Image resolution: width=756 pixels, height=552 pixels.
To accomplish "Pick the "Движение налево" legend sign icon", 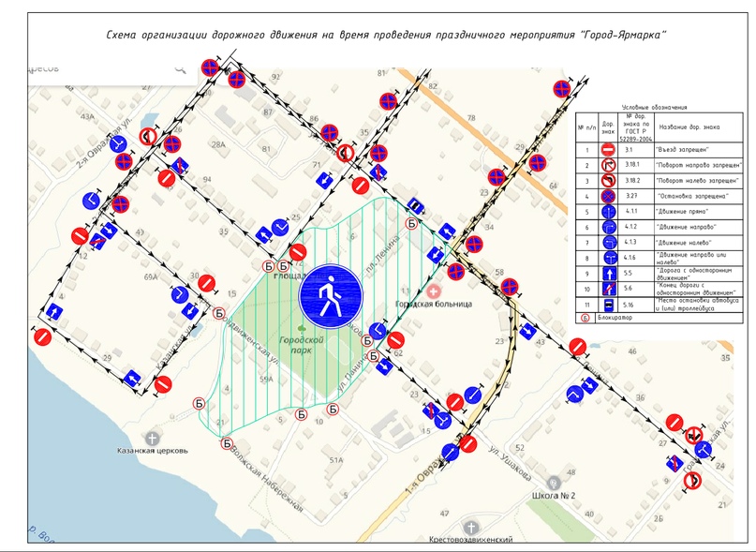I will [x=607, y=244].
